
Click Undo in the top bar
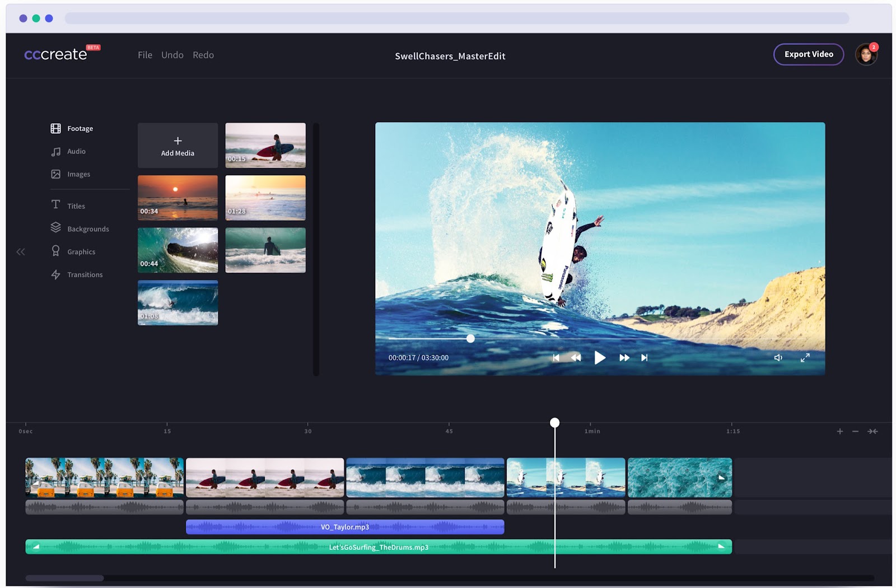(x=172, y=55)
